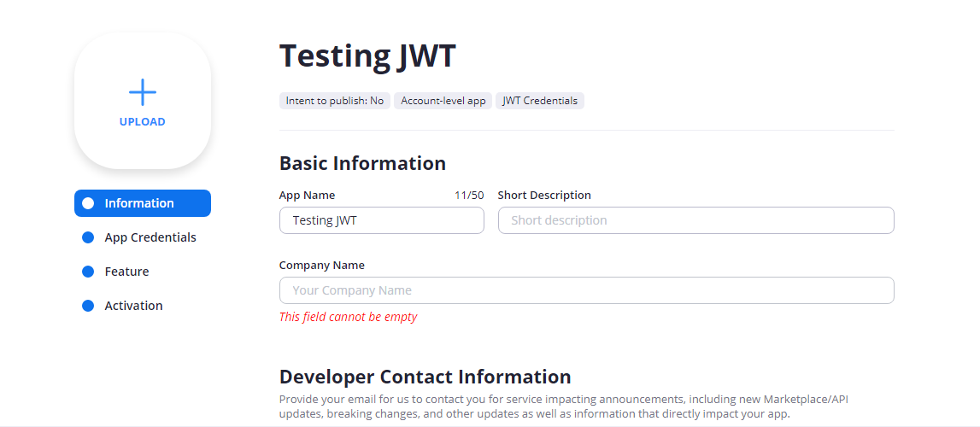Select the Account-level app tag
This screenshot has width=980, height=427.
(443, 101)
